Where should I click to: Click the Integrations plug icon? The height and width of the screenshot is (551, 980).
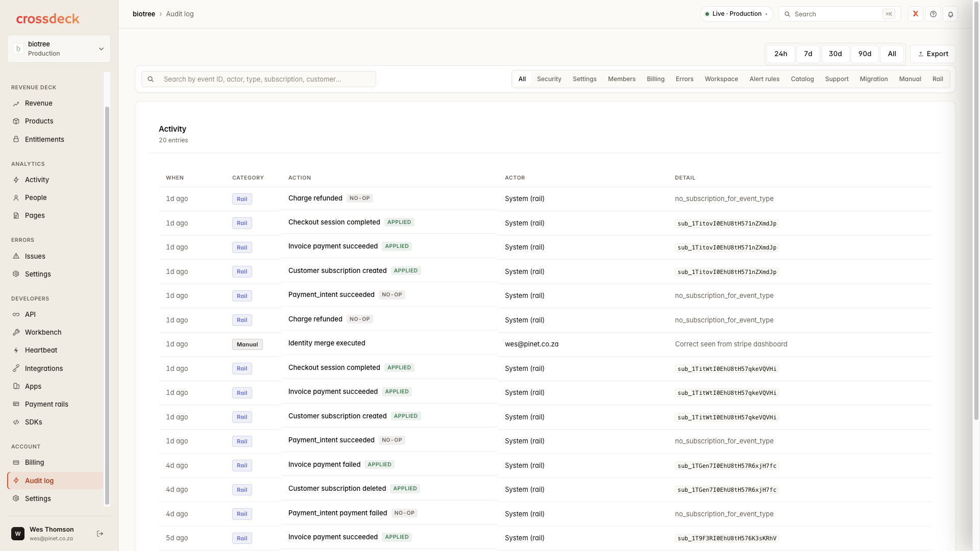click(16, 368)
